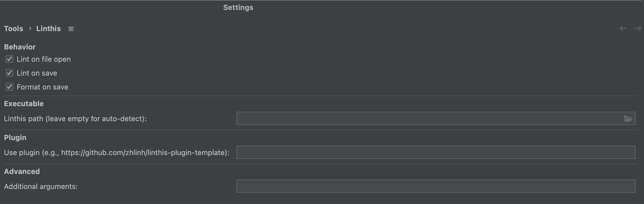Click the Behavior section heading

tap(19, 47)
